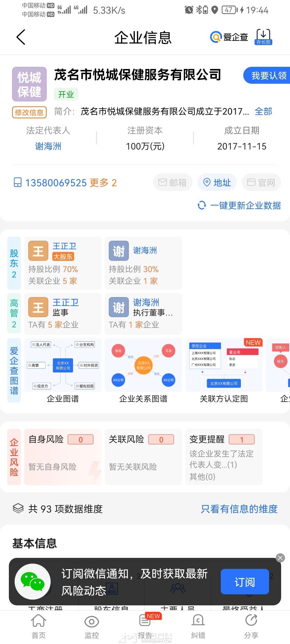This screenshot has height=644, width=290.
Task: Open 监控 eye icon in bottom bar
Action: pyautogui.click(x=92, y=627)
